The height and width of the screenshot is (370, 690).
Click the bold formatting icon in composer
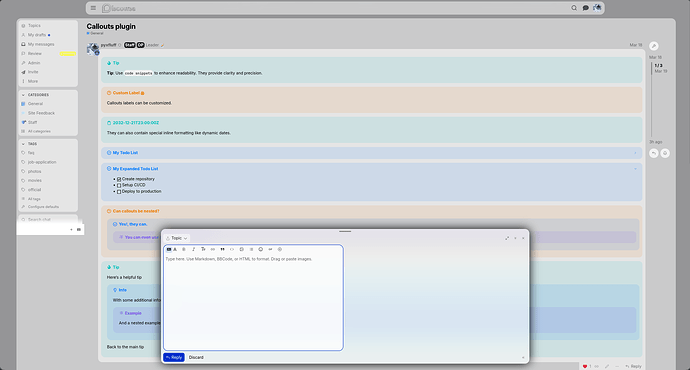click(x=184, y=249)
